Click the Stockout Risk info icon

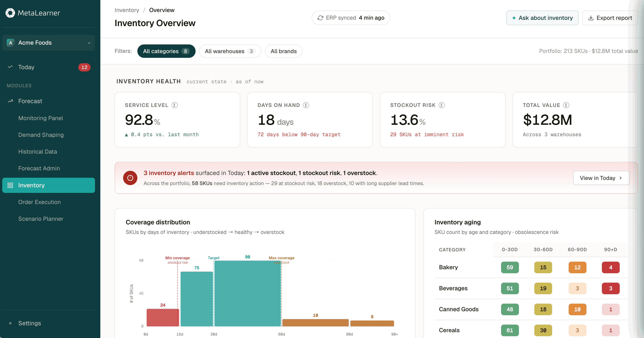(442, 105)
